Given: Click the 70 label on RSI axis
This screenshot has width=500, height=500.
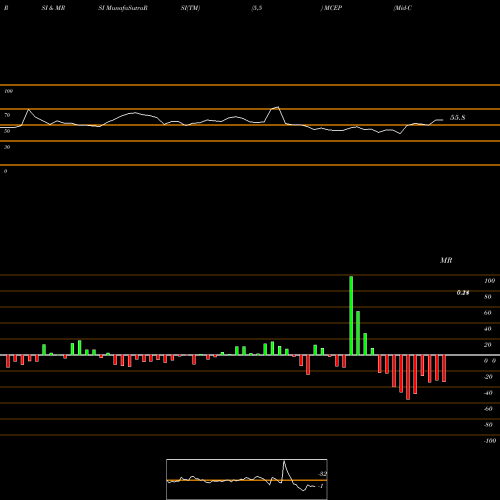Looking at the screenshot, I should click(7, 115).
